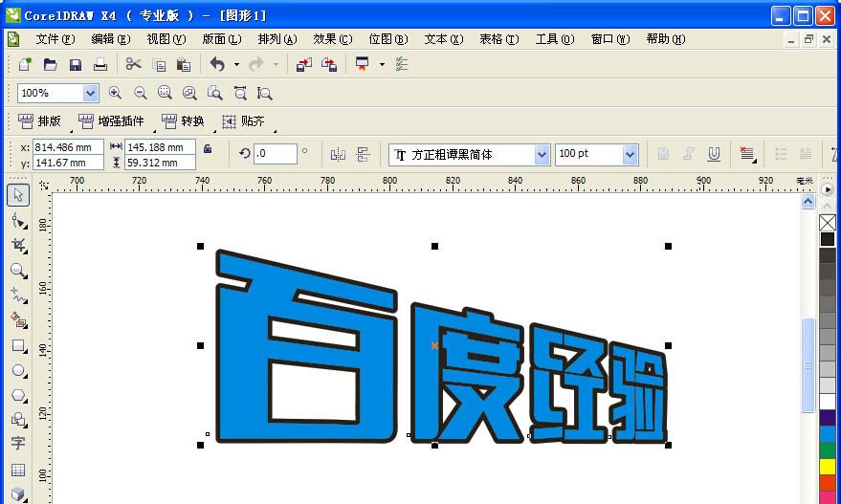The width and height of the screenshot is (841, 504).
Task: Click the Paste clipboard icon
Action: (184, 65)
